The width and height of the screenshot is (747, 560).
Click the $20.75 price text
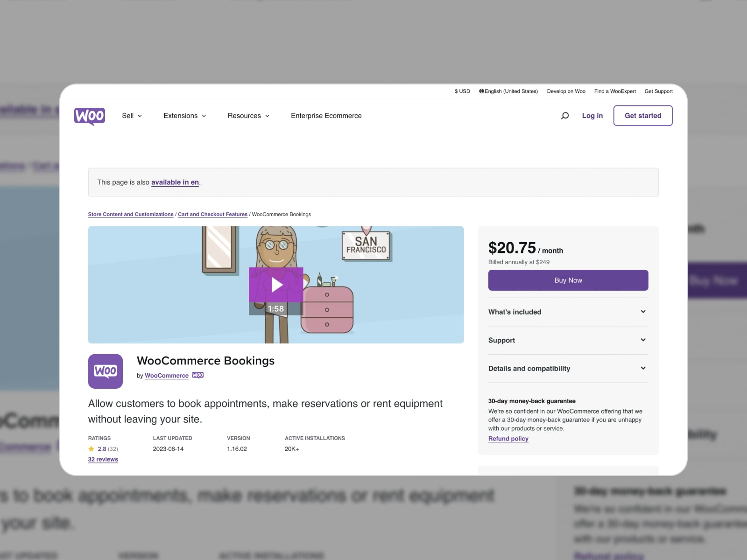point(512,248)
